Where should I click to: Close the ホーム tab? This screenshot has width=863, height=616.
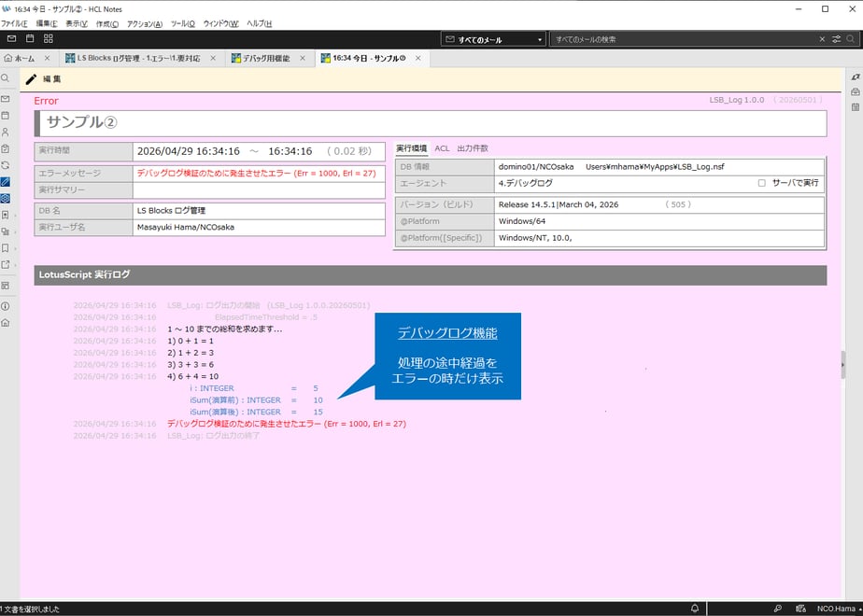pos(48,58)
